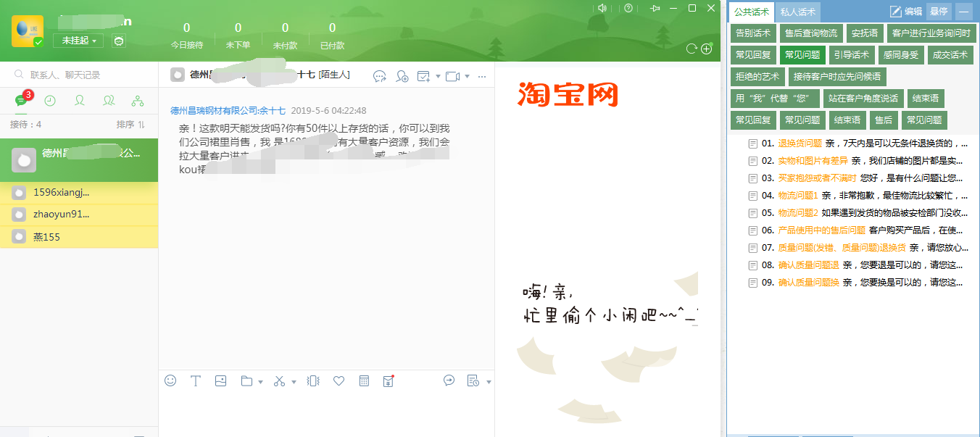980x437 pixels.
Task: Click the 悬停 button
Action: [939, 12]
